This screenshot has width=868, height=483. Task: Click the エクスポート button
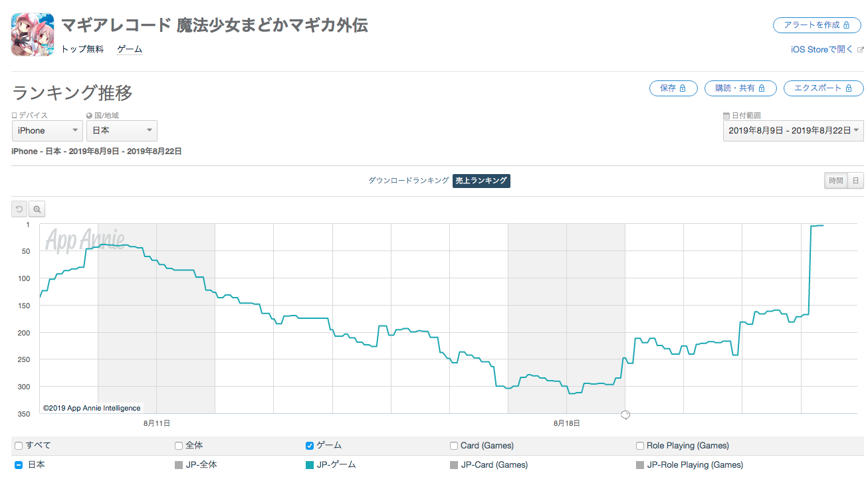(823, 88)
